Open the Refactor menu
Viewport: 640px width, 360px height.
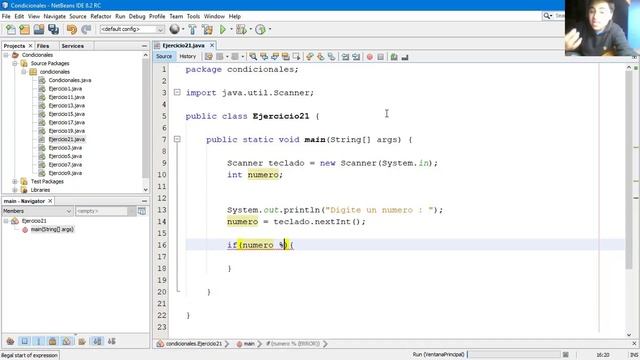coord(101,16)
